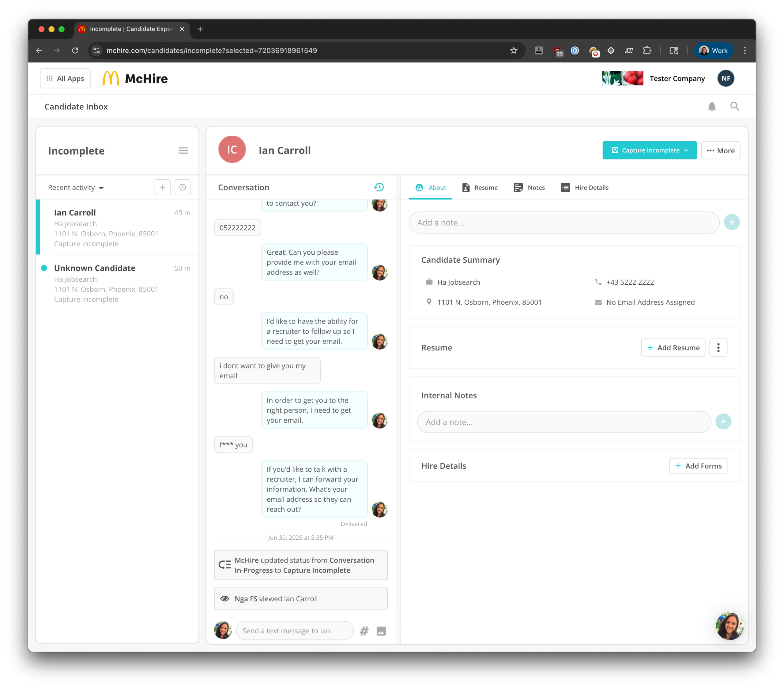
Task: Click the search magnifier in Candidate Inbox
Action: click(x=734, y=107)
